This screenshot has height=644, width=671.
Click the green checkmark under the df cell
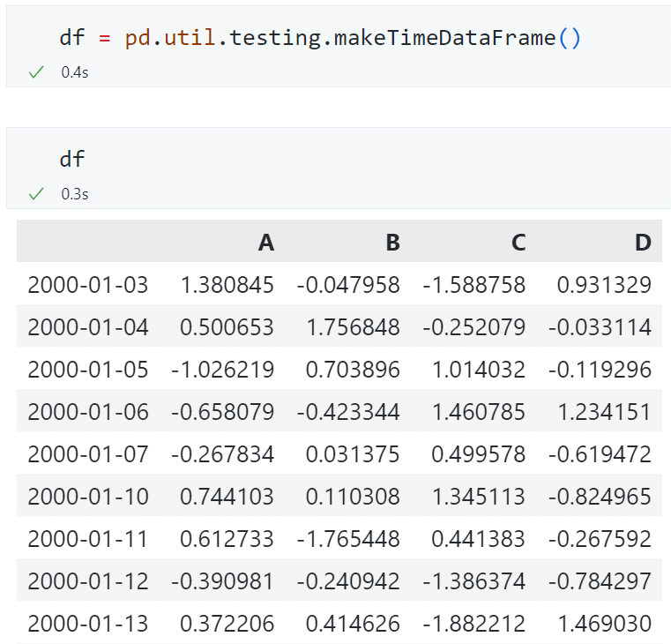point(36,194)
